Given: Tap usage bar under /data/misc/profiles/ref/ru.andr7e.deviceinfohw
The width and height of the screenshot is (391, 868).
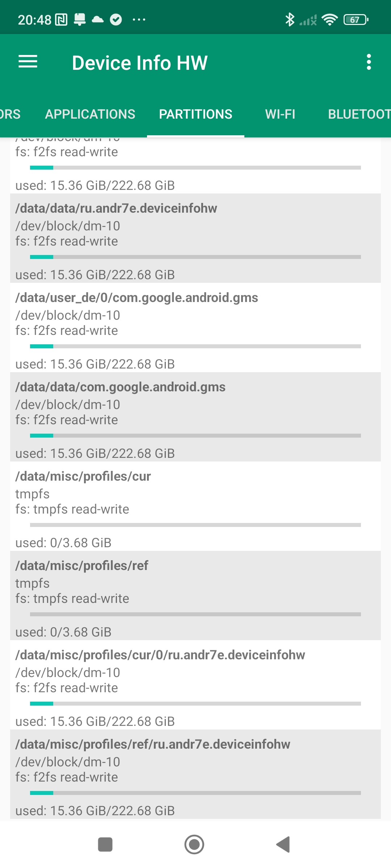Looking at the screenshot, I should (x=195, y=793).
